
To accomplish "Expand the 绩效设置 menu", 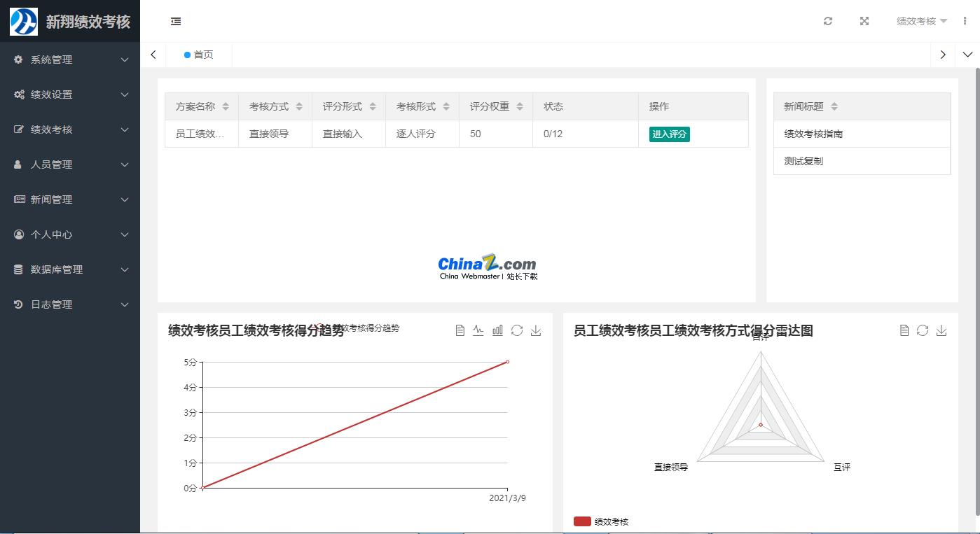I will 70,94.
